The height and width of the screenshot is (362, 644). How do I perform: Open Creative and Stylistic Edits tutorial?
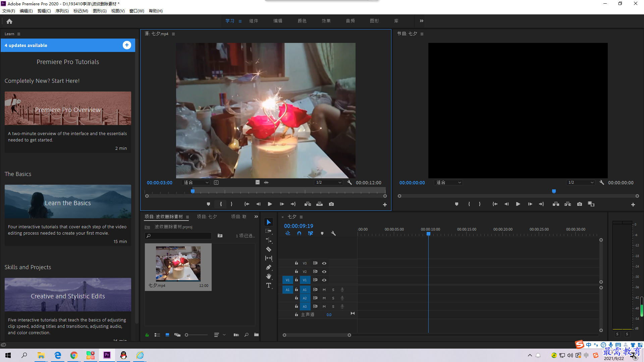point(68,295)
